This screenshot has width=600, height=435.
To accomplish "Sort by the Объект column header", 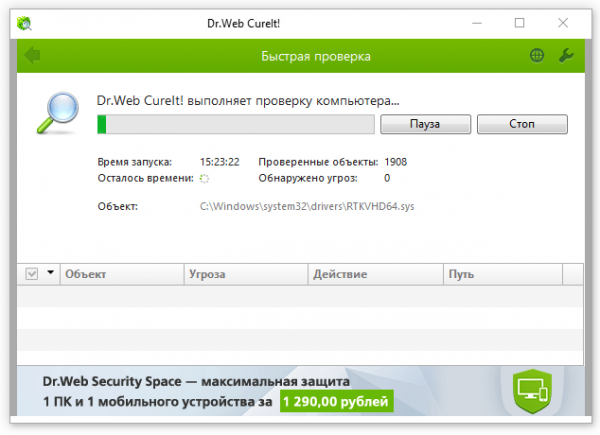I will tap(122, 274).
